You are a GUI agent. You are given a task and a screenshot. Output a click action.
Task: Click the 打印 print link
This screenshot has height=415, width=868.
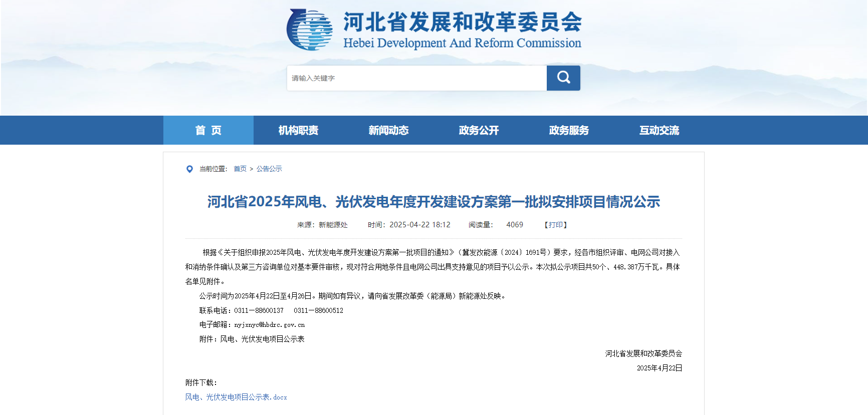556,225
